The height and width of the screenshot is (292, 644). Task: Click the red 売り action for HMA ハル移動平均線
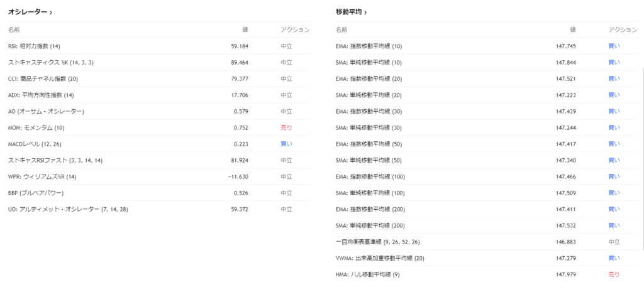[614, 274]
